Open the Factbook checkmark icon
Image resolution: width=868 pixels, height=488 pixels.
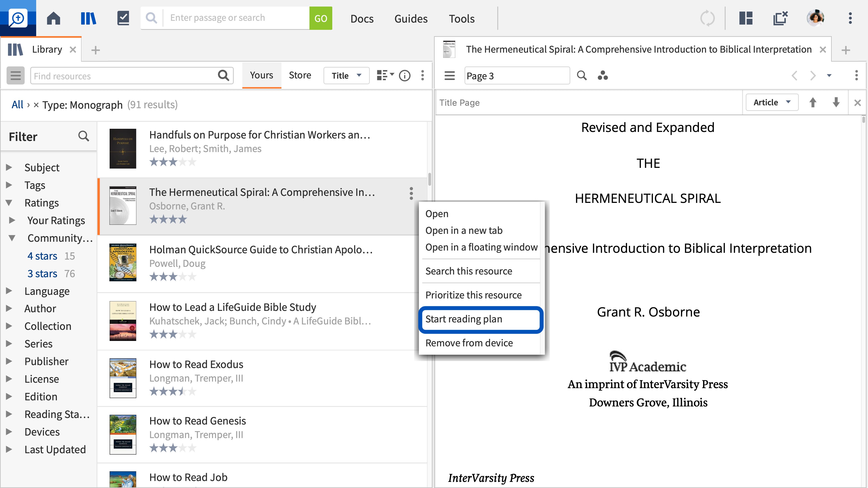click(x=123, y=18)
